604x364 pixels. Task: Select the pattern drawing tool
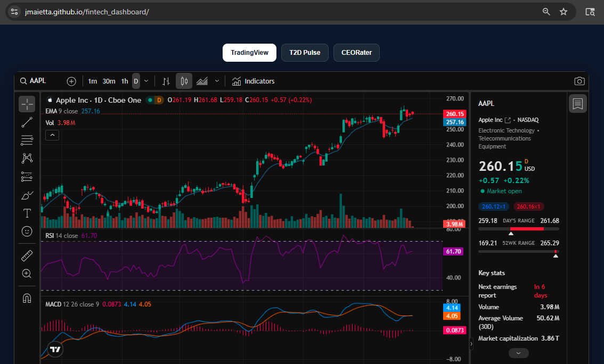pos(27,158)
